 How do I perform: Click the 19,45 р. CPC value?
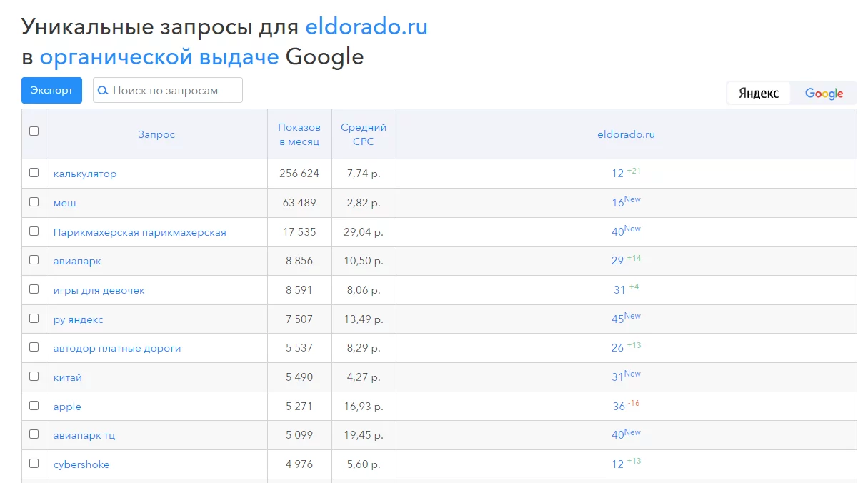coord(364,435)
